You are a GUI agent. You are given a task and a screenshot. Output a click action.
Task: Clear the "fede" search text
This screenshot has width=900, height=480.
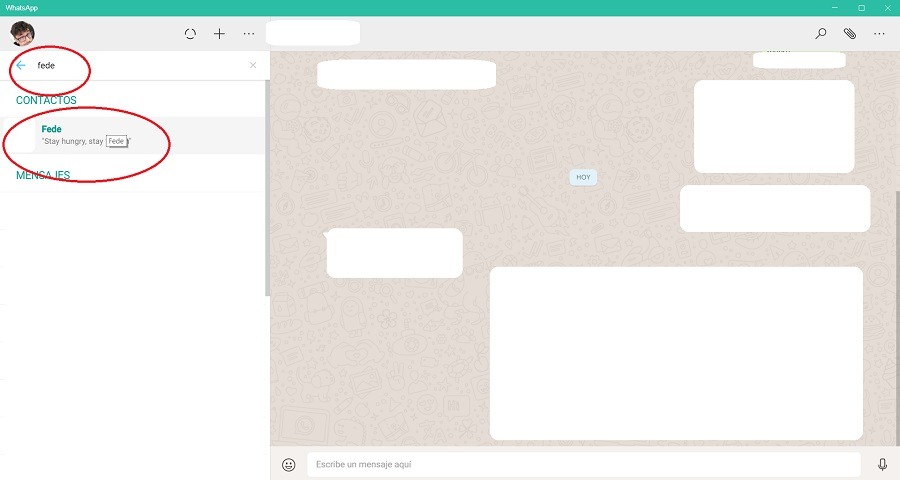[252, 66]
